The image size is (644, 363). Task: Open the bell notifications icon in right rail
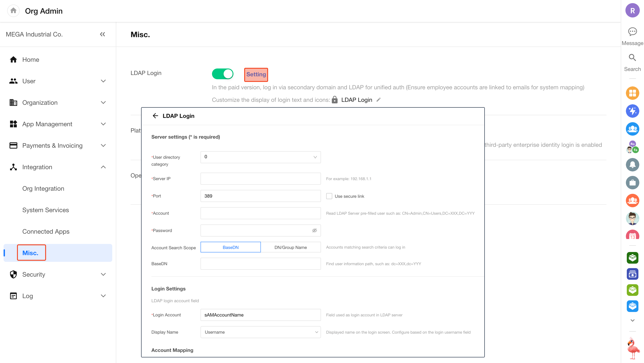point(632,165)
